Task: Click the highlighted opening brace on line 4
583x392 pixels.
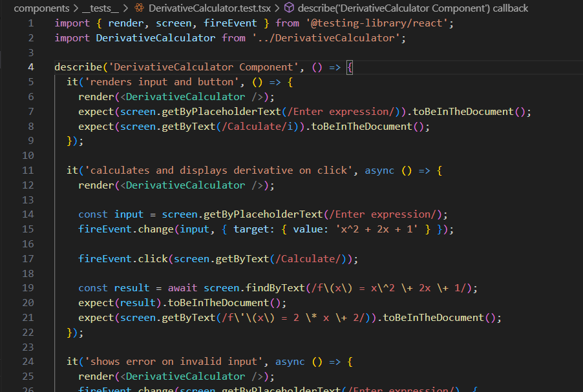Action: click(x=350, y=67)
